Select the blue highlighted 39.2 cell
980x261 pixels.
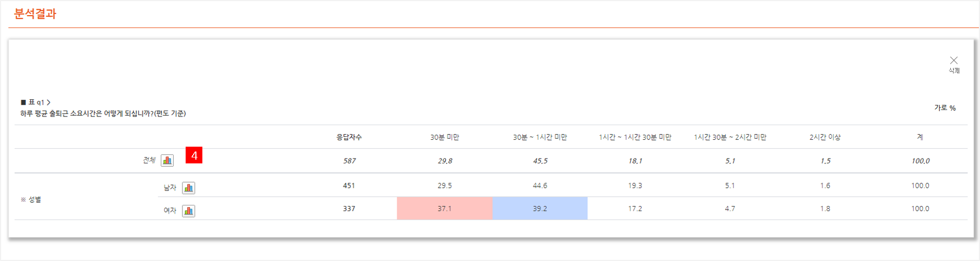click(x=540, y=208)
